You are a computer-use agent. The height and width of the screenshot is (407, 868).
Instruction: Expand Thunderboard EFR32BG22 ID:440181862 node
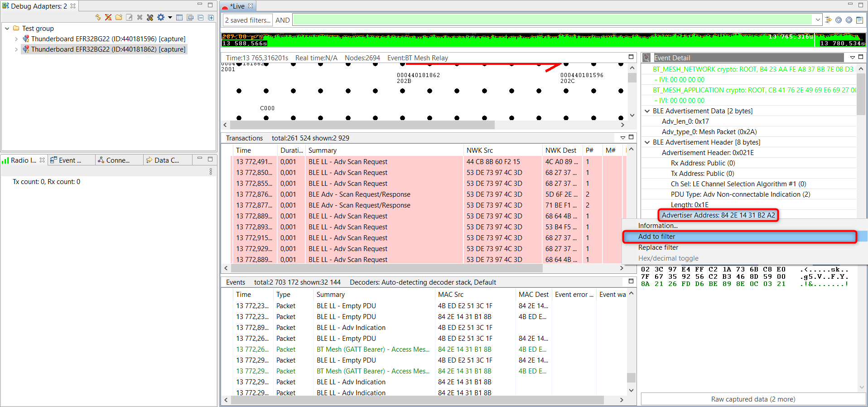click(x=16, y=49)
